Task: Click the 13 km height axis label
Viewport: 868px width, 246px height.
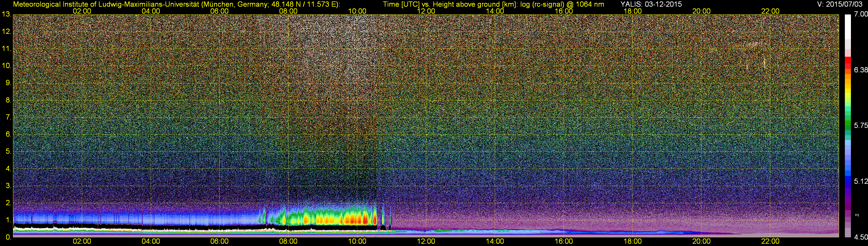Action: [x=6, y=14]
